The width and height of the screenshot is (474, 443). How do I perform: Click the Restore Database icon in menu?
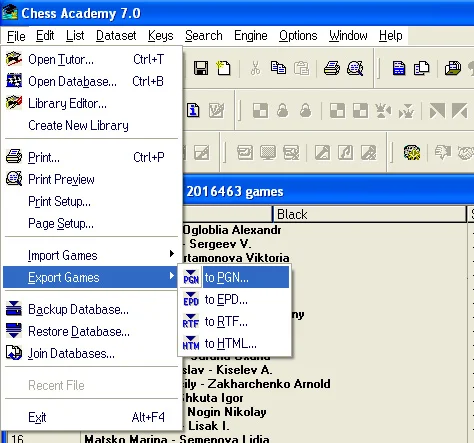click(x=14, y=331)
